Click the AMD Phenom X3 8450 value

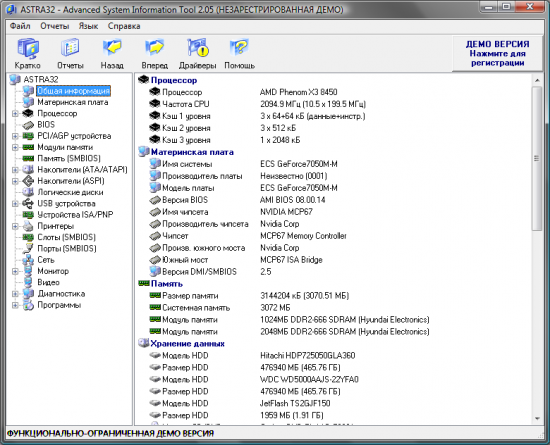(x=299, y=92)
